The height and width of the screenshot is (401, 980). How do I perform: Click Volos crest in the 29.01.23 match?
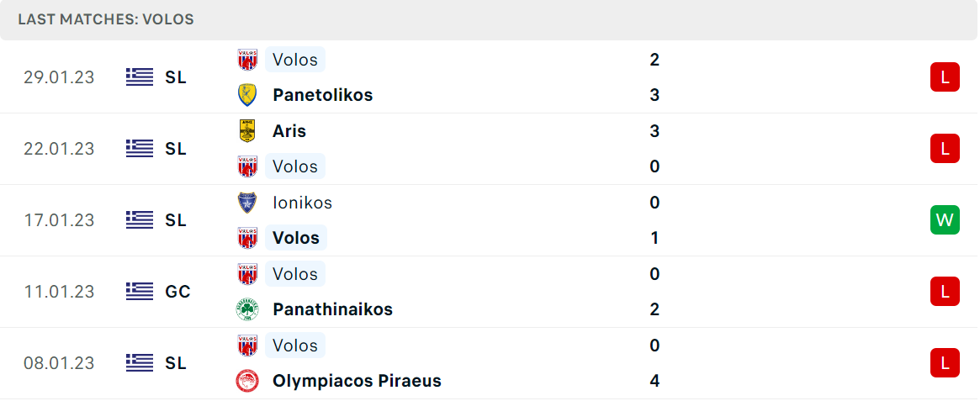pyautogui.click(x=247, y=60)
